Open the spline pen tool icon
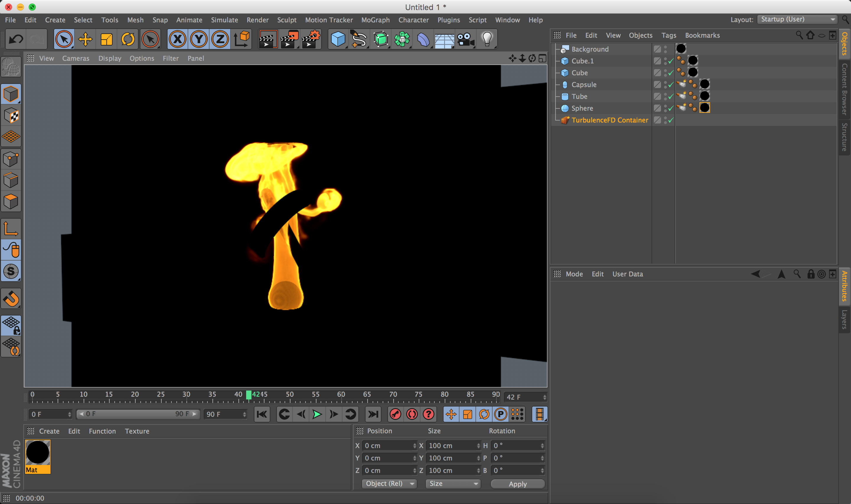Screen dimensions: 851x504 359,39
